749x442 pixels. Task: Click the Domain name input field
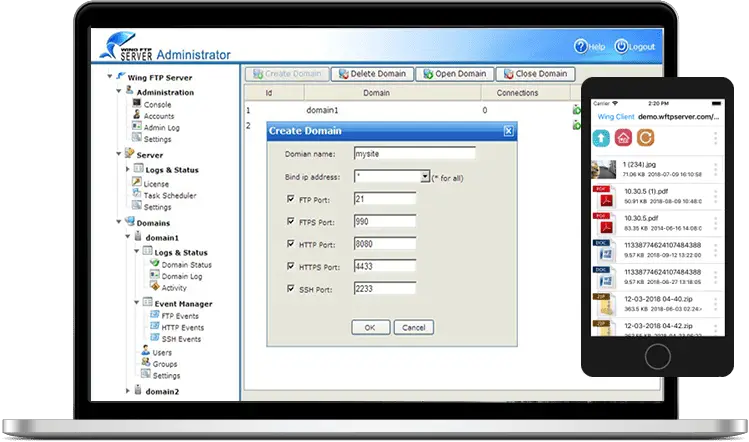click(x=415, y=153)
